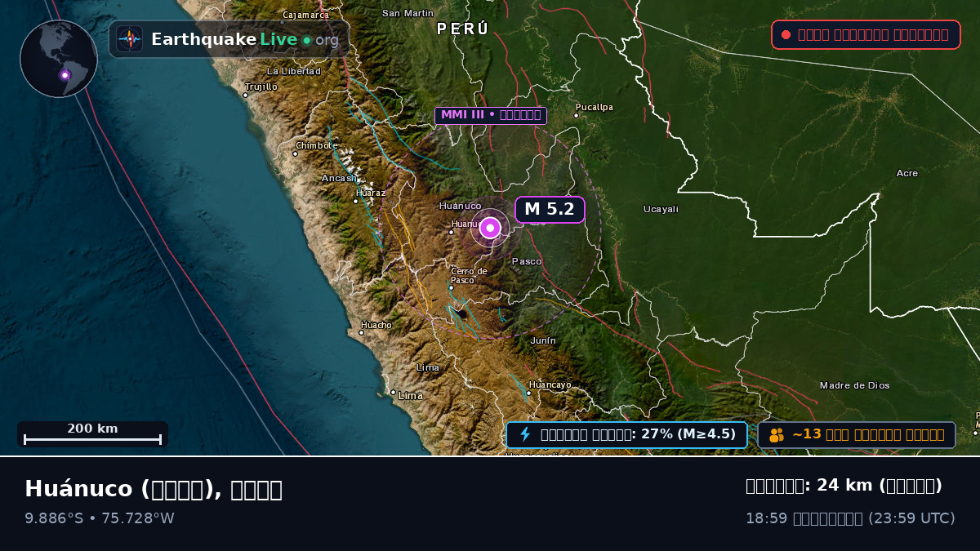Select the M 5.2 magnitude badge

coord(550,210)
